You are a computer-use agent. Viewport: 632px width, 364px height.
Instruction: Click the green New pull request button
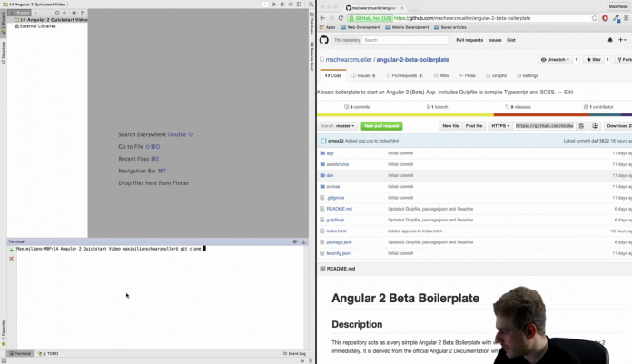click(381, 126)
